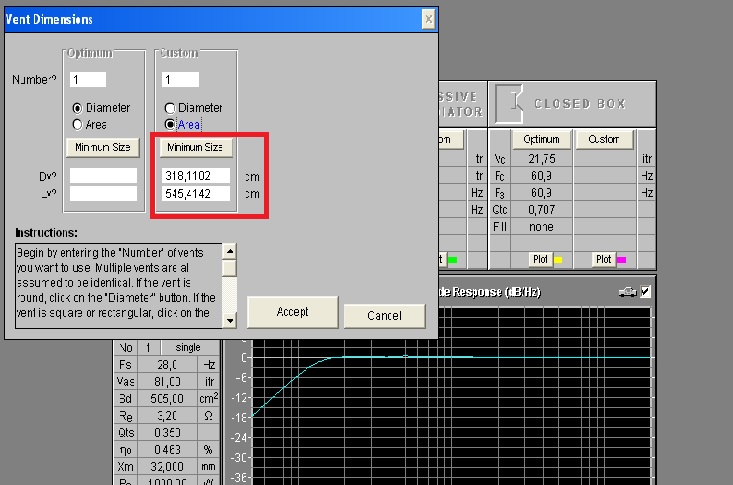Close the Vent Dimensions dialog
Screen dimensions: 733x485
[x=428, y=19]
